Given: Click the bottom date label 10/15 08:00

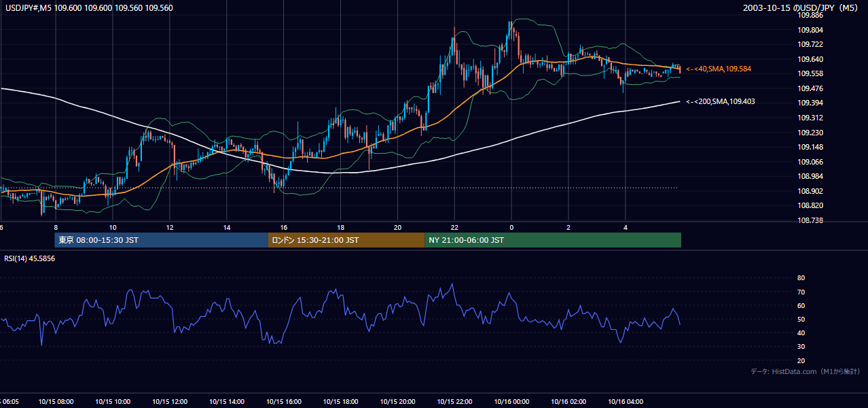Looking at the screenshot, I should pyautogui.click(x=56, y=402).
